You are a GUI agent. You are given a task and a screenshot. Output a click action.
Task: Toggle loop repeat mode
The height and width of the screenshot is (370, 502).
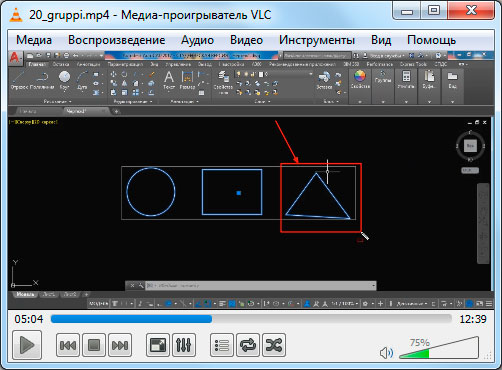coord(248,345)
